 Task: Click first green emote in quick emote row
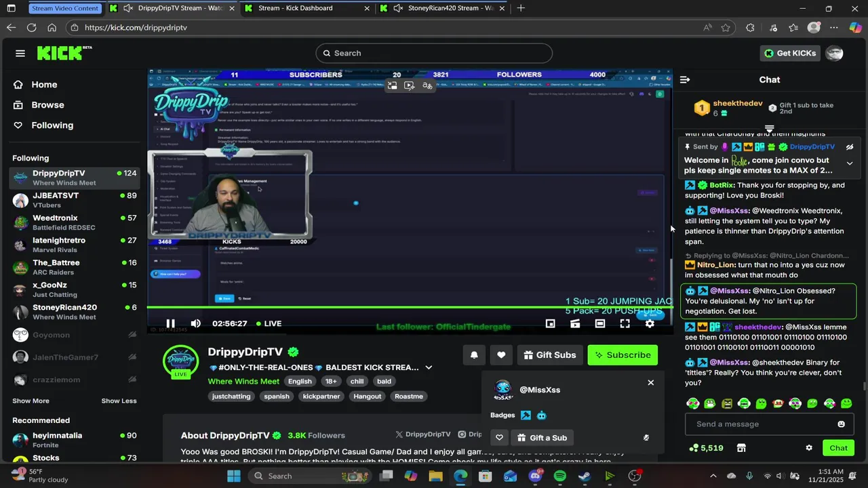pos(692,403)
